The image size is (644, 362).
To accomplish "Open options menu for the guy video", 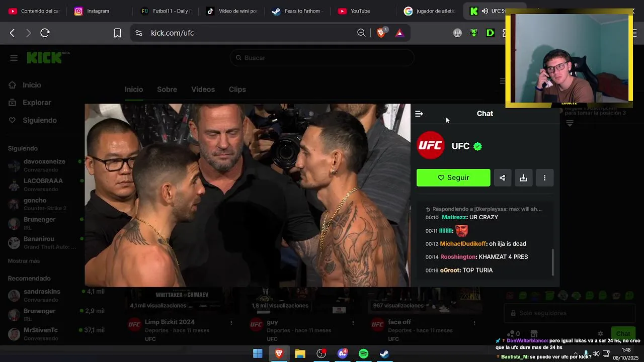I will [353, 322].
